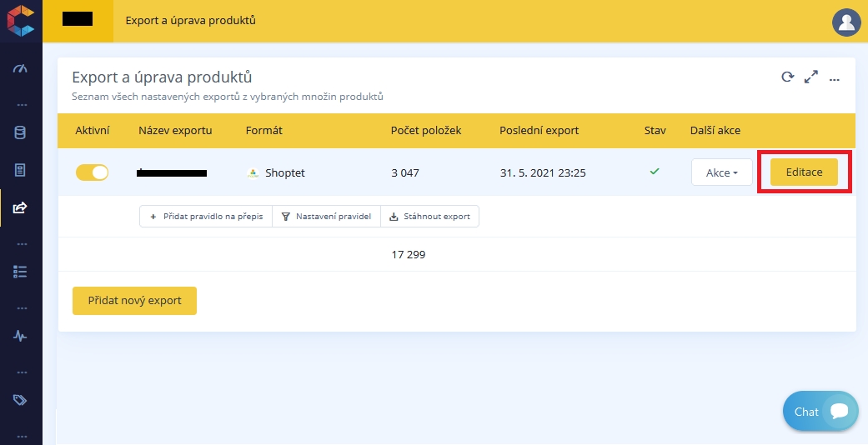Click the refresh icon in panel header

787,77
